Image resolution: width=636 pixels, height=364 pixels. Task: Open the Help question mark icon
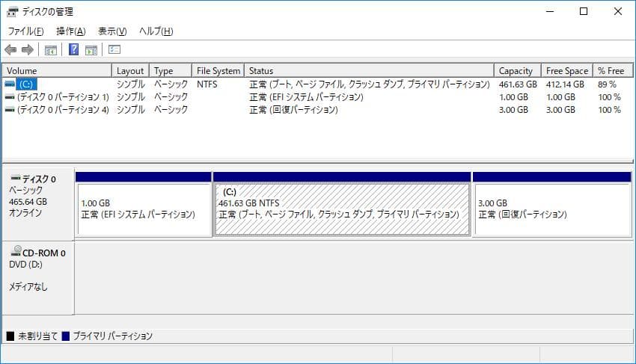74,49
